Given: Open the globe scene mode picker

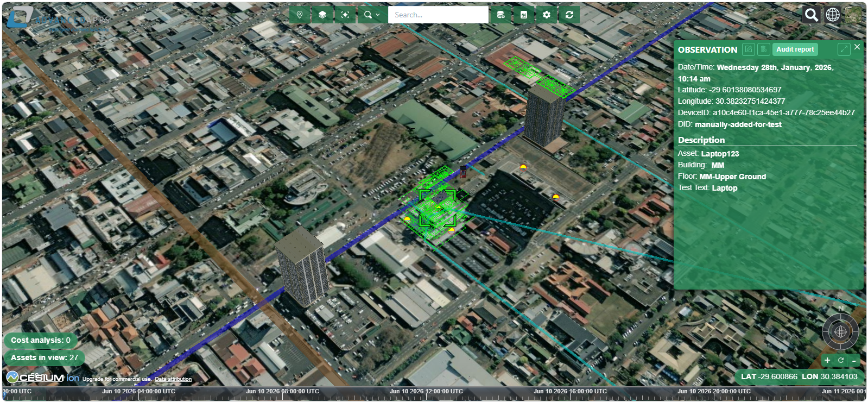Looking at the screenshot, I should point(833,15).
